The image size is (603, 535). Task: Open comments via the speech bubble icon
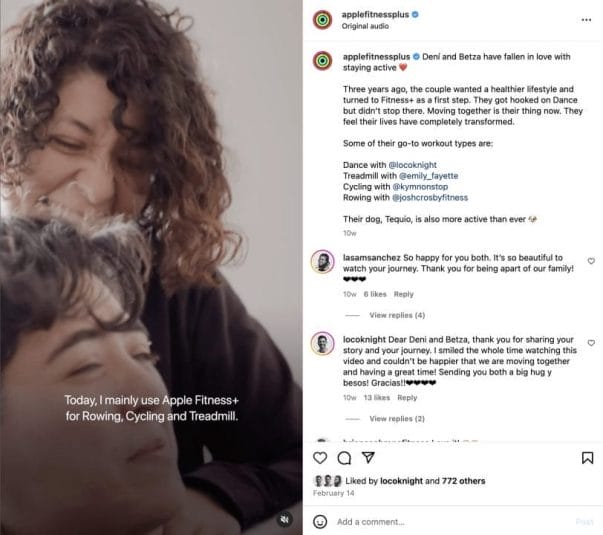tap(344, 458)
